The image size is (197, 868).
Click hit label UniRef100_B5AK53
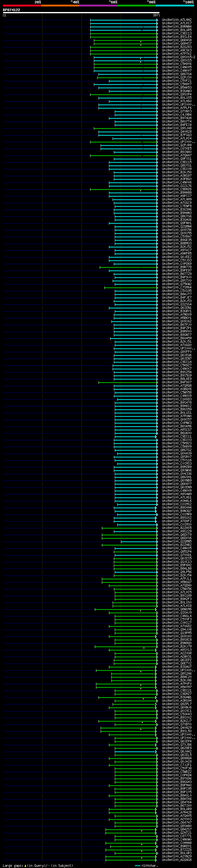point(177,88)
